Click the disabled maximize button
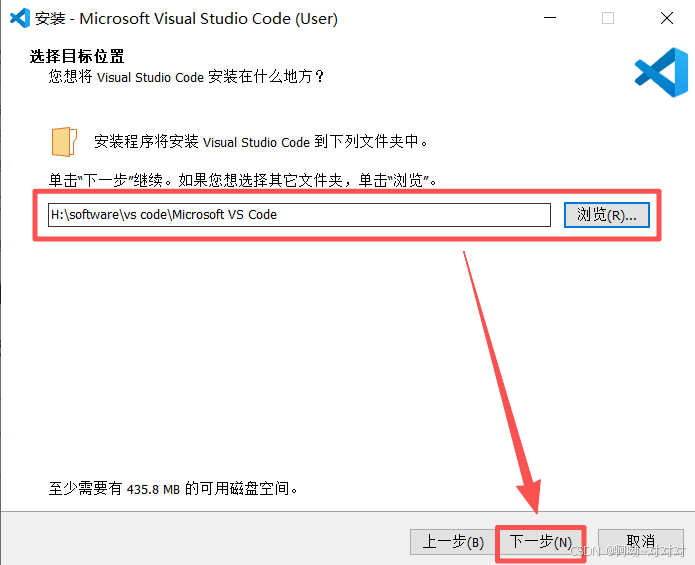 608,18
